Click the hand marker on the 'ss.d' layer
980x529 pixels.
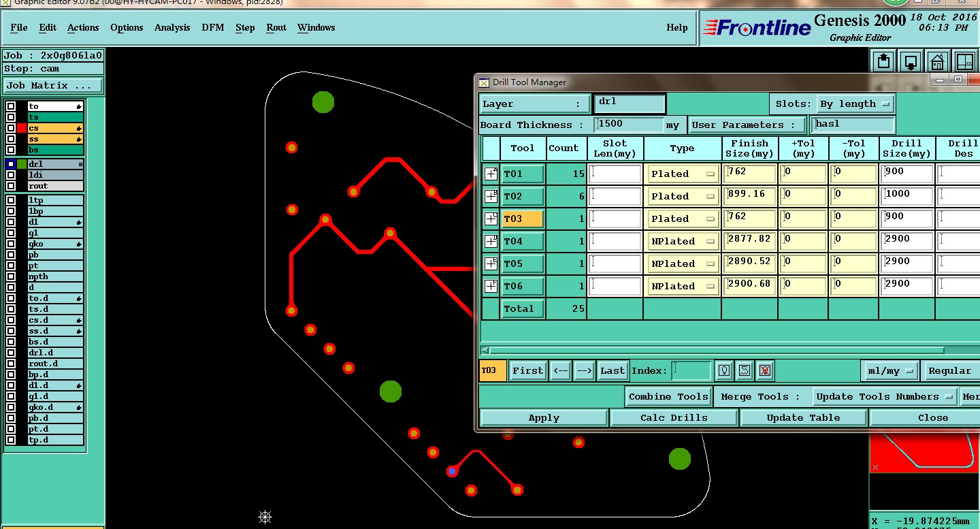pyautogui.click(x=80, y=332)
